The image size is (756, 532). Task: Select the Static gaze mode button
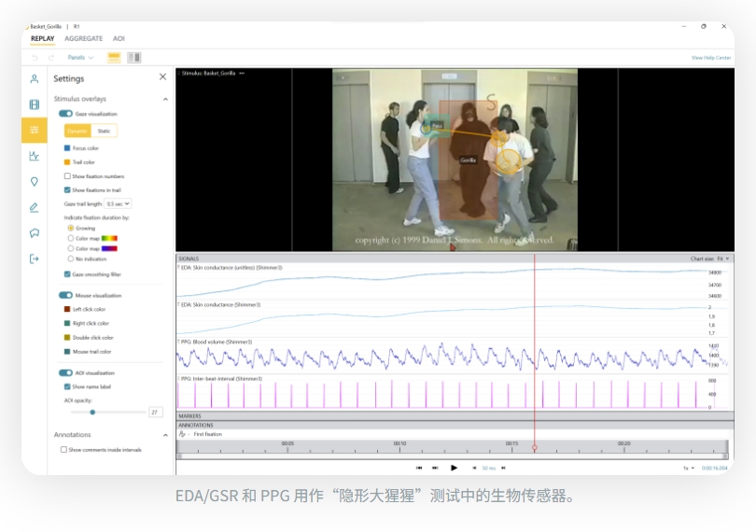104,131
